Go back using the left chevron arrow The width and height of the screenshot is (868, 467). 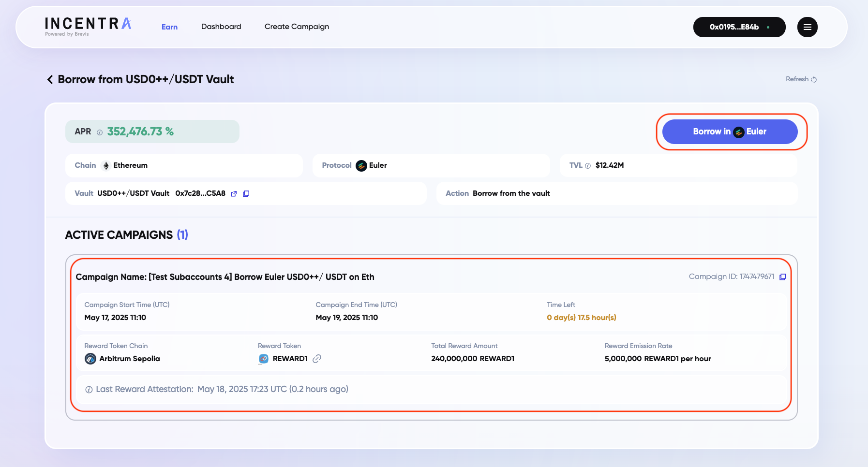coord(50,80)
